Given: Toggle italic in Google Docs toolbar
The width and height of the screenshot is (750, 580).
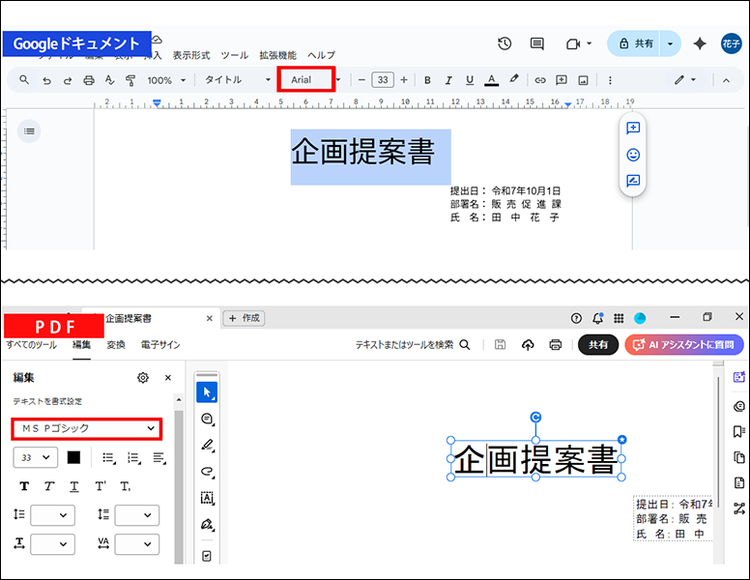Looking at the screenshot, I should click(x=448, y=80).
